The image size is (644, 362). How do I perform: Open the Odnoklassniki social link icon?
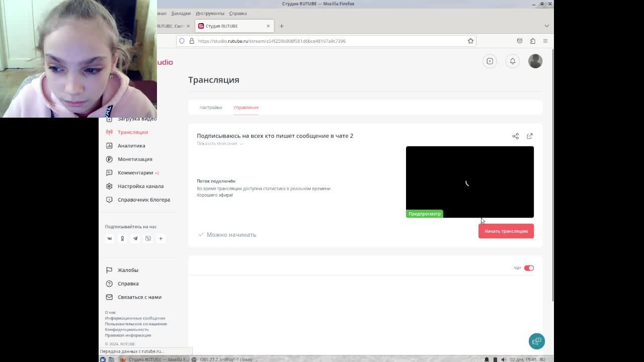click(x=122, y=238)
